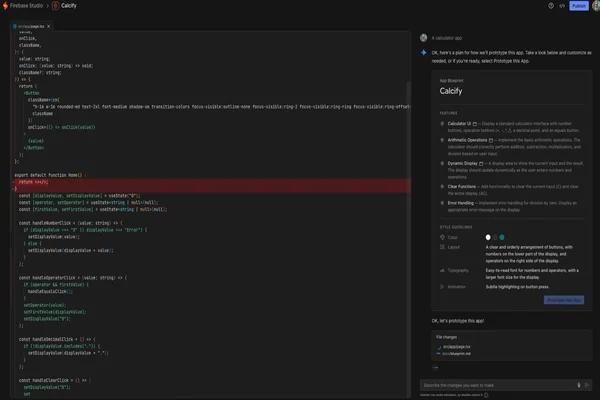Open the user avatar in top-right corner
600x400 pixels.
(x=596, y=6)
